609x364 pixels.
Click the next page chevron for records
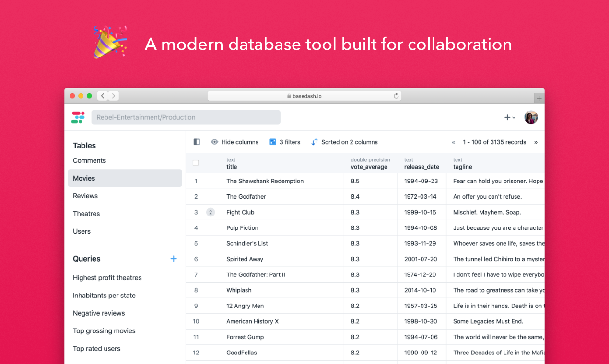coord(536,142)
